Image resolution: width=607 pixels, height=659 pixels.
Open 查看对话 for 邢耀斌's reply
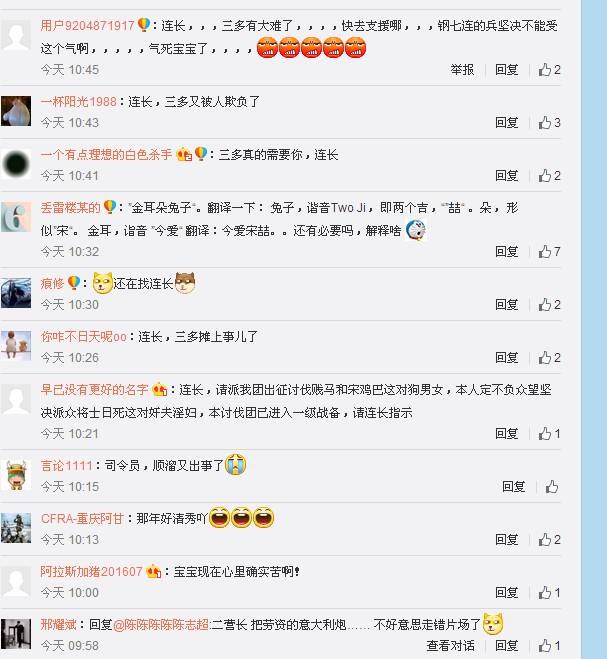click(x=450, y=646)
